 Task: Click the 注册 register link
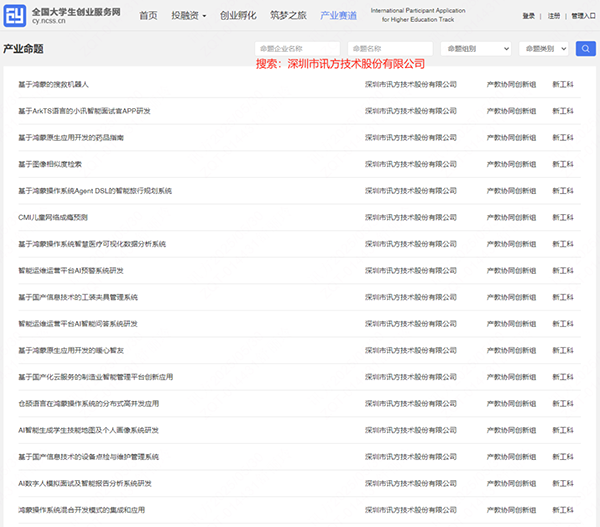click(x=554, y=16)
